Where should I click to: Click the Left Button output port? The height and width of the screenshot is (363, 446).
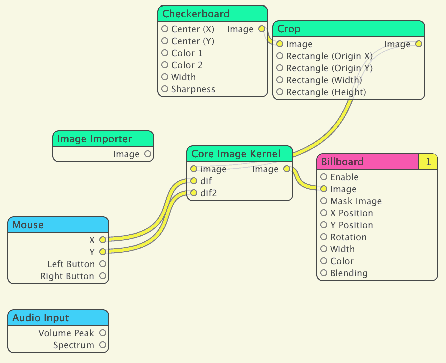(x=103, y=264)
